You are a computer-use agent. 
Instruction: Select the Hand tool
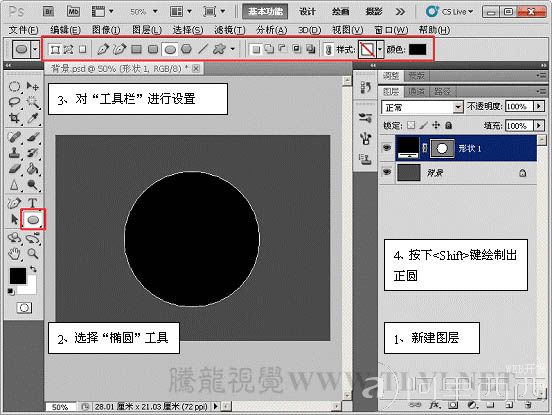(x=14, y=253)
